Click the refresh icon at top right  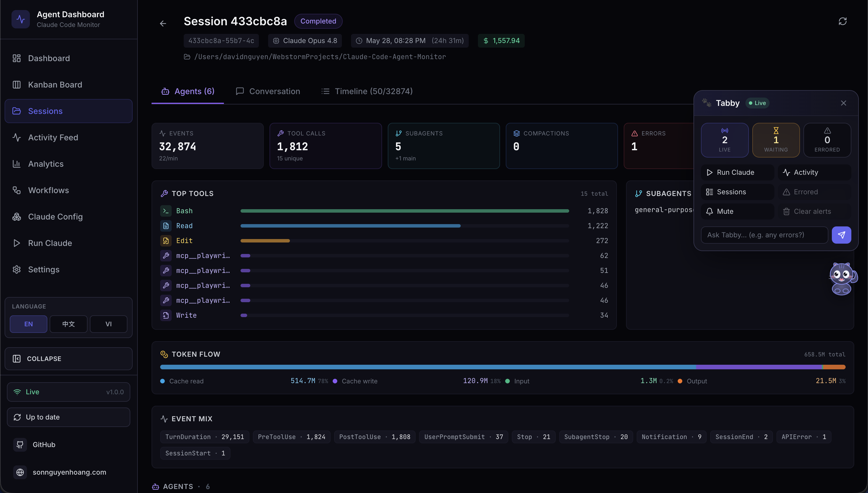coord(842,21)
